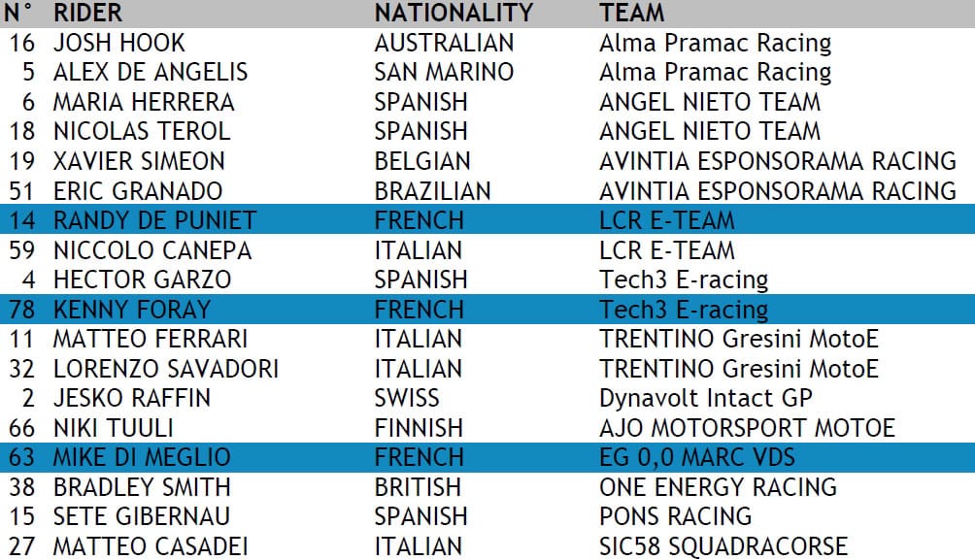Select SIC58 SQUADRACORSE team entry
Viewport: 975px width, 560px height.
tap(723, 546)
